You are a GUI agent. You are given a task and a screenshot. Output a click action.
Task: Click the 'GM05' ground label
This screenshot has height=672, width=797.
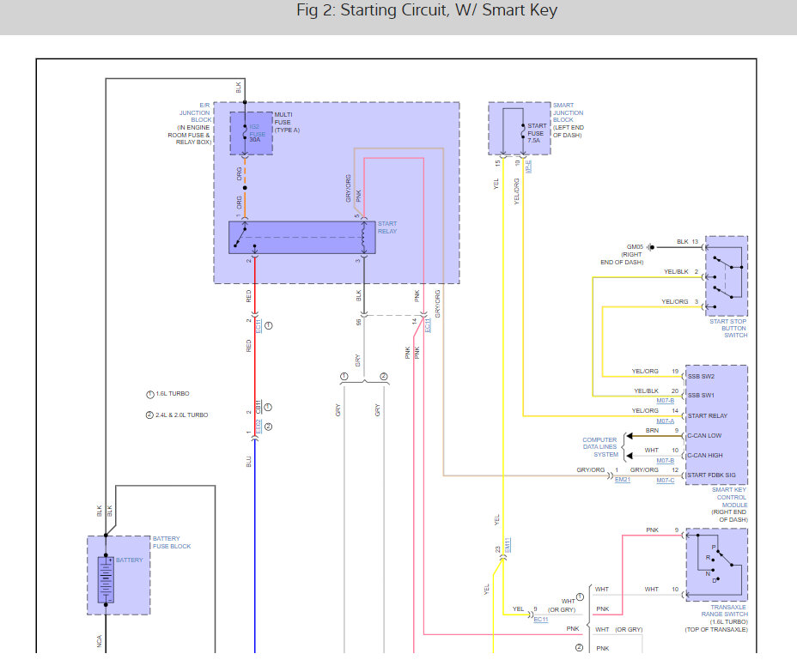point(635,247)
